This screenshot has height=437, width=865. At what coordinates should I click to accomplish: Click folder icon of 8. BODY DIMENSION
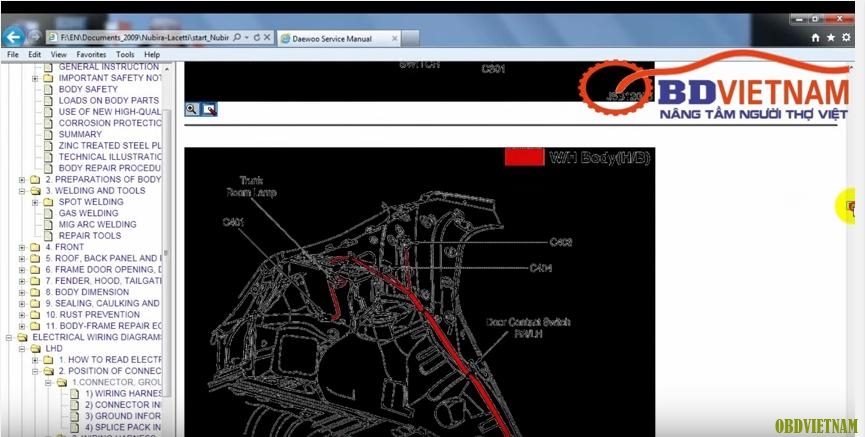click(35, 292)
